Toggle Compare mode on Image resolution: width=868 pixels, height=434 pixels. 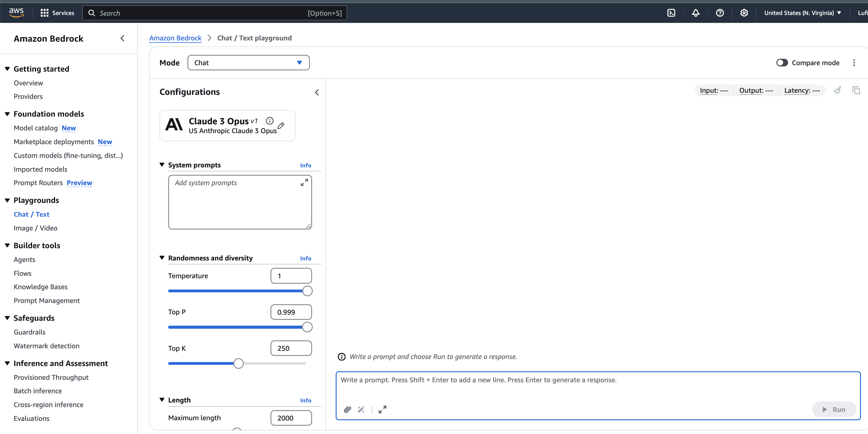[782, 63]
